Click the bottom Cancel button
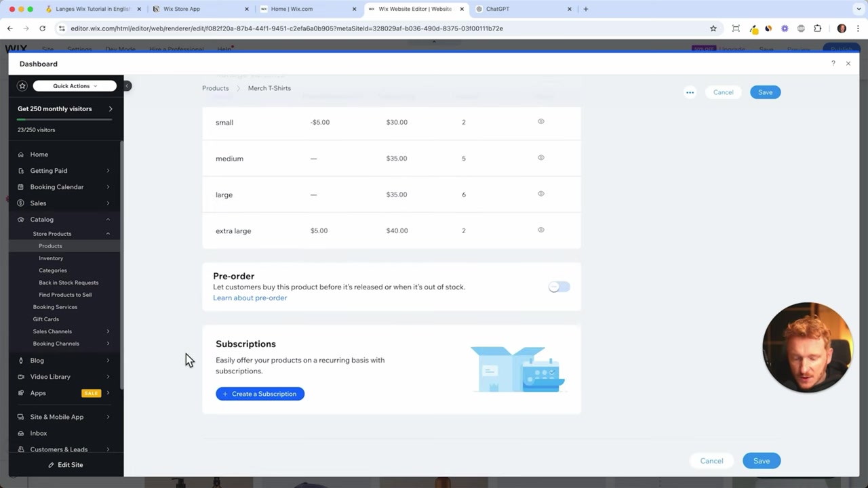The width and height of the screenshot is (868, 488). 711,461
